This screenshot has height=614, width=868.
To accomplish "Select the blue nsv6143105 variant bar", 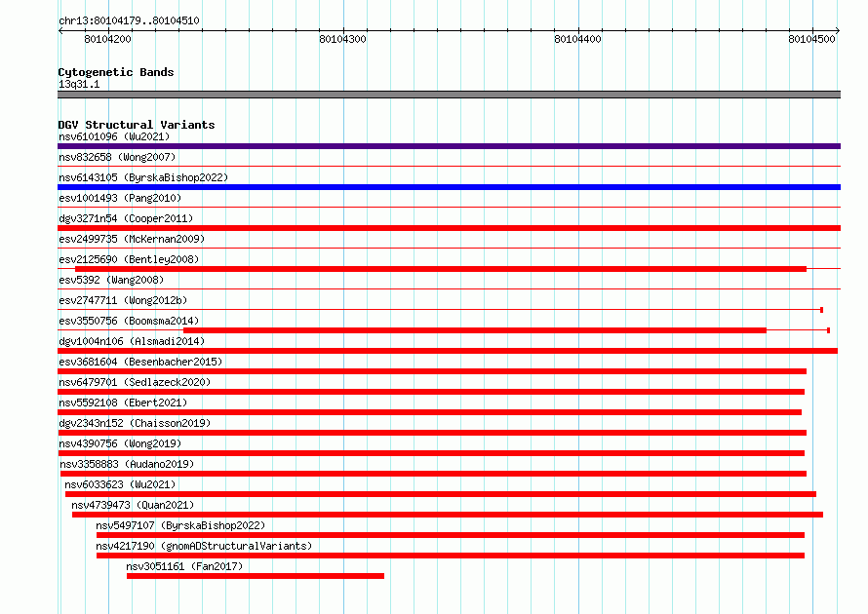I will click(449, 187).
